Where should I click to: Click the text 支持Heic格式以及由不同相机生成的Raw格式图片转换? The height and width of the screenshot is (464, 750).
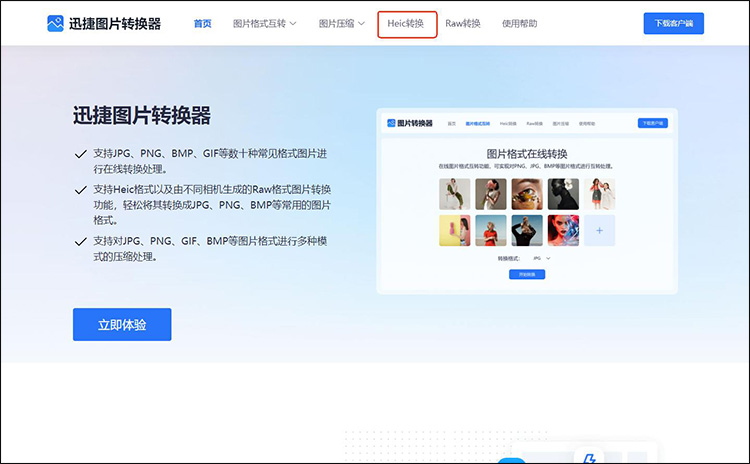tap(212, 189)
